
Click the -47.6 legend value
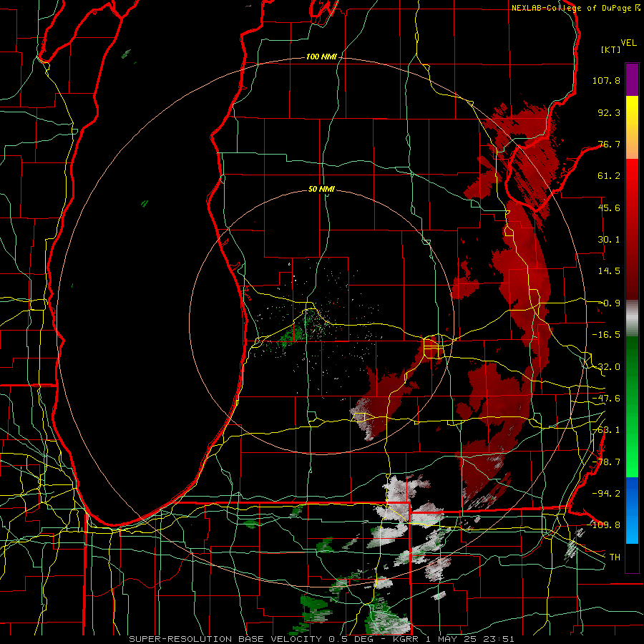coord(606,399)
